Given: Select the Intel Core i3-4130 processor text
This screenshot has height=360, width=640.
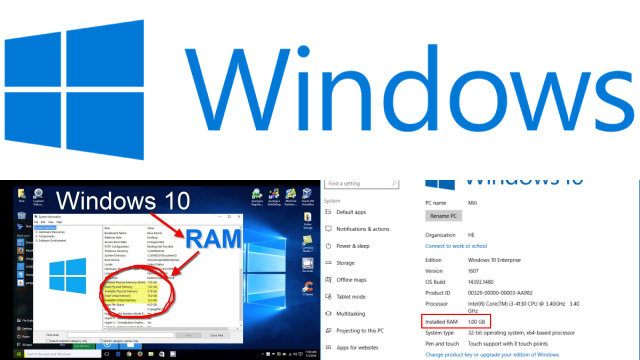Looking at the screenshot, I should [x=524, y=307].
